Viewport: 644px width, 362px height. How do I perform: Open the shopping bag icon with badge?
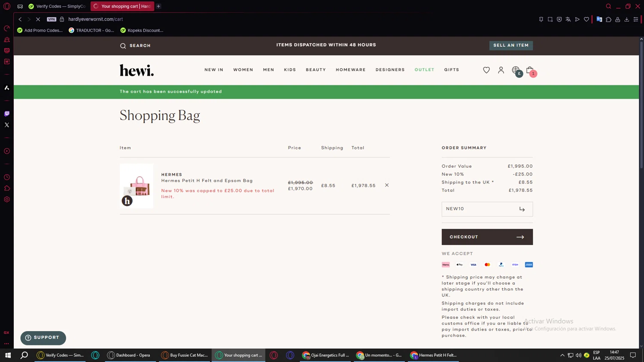[531, 71]
